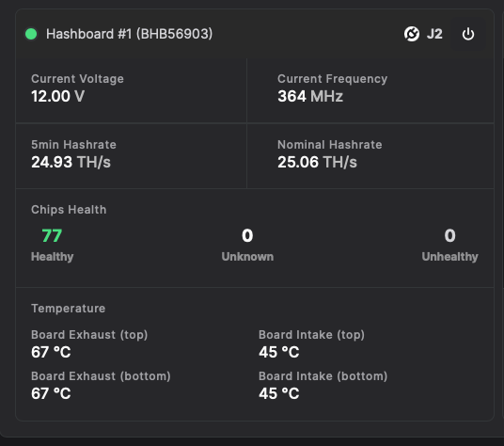This screenshot has height=446, width=504.
Task: Click the hashboard power button
Action: coord(468,34)
